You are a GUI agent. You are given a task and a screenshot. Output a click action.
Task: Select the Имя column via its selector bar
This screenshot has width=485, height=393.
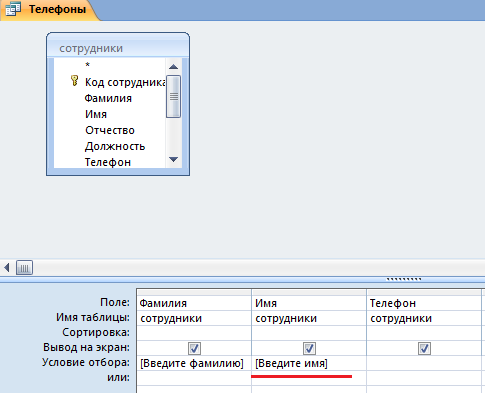point(309,292)
